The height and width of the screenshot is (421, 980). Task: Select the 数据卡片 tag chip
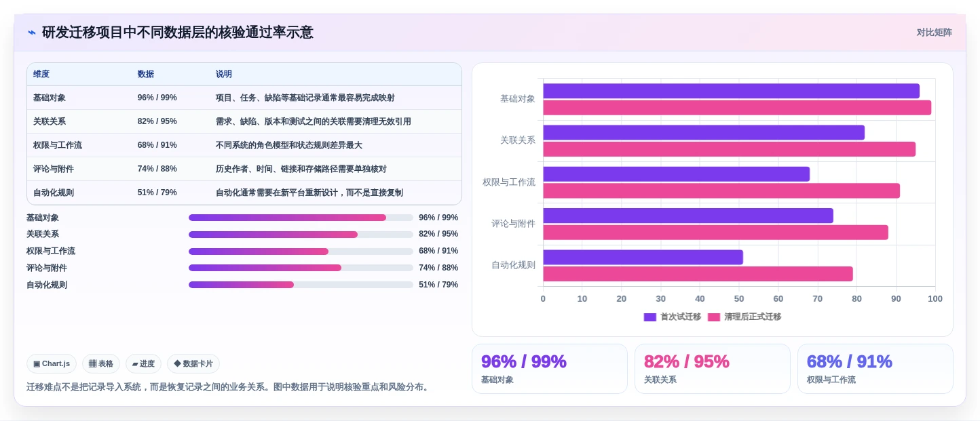click(193, 363)
